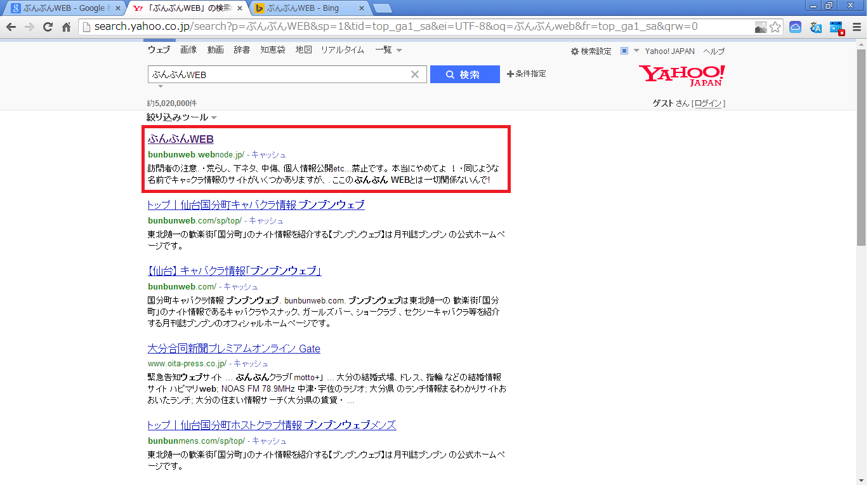
Task: Click the blue square icon beside 検索設定
Action: [624, 51]
